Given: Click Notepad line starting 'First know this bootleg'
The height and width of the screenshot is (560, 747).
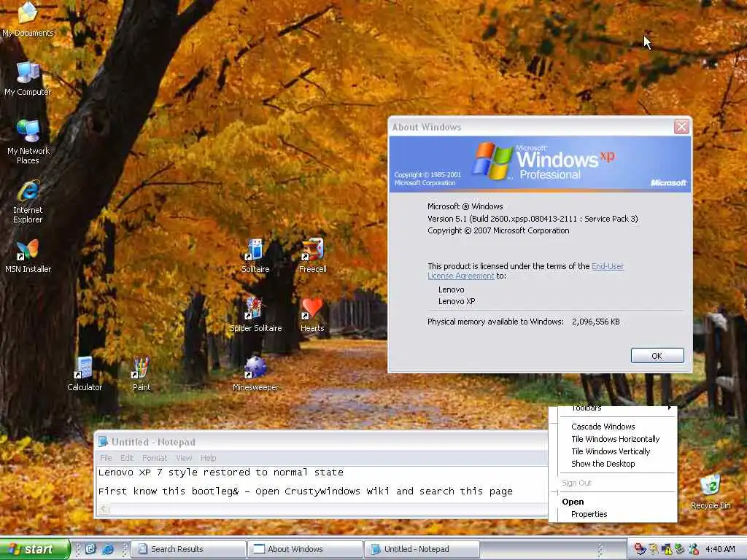Looking at the screenshot, I should [306, 491].
